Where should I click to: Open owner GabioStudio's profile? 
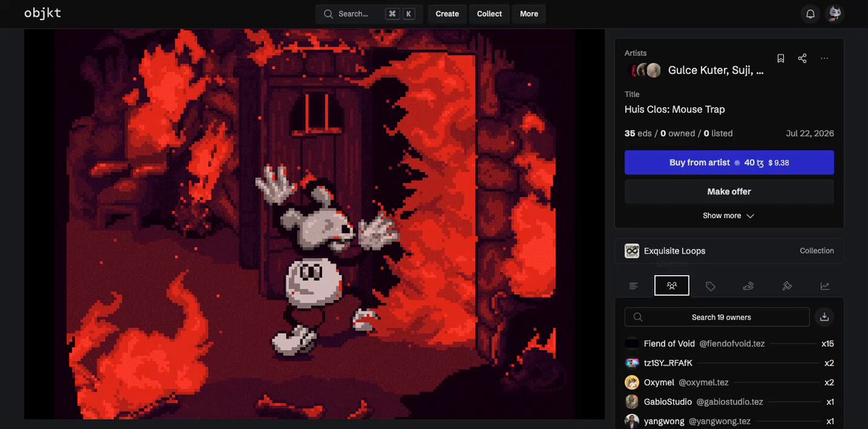point(667,402)
